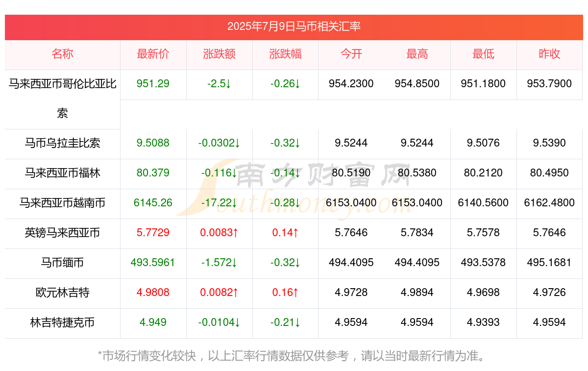Screen dimensions: 588x371
Task: Click previous close 9.5390
Action: pyautogui.click(x=549, y=143)
